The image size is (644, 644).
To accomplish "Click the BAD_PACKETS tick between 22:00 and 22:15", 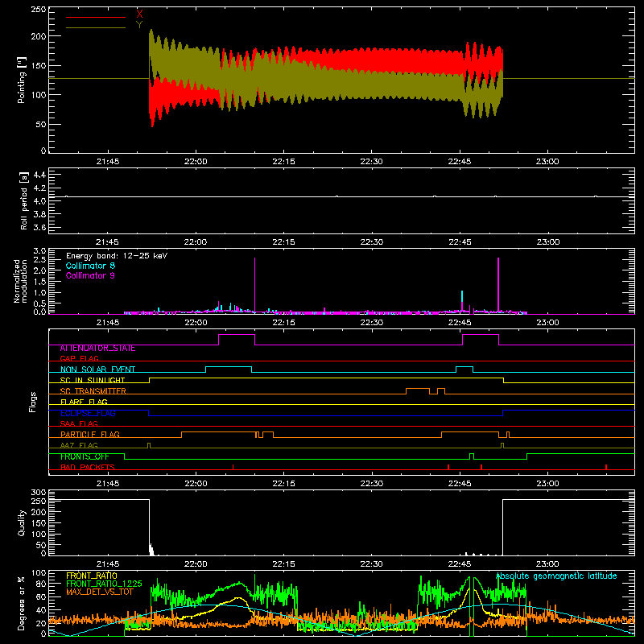I will (x=233, y=467).
